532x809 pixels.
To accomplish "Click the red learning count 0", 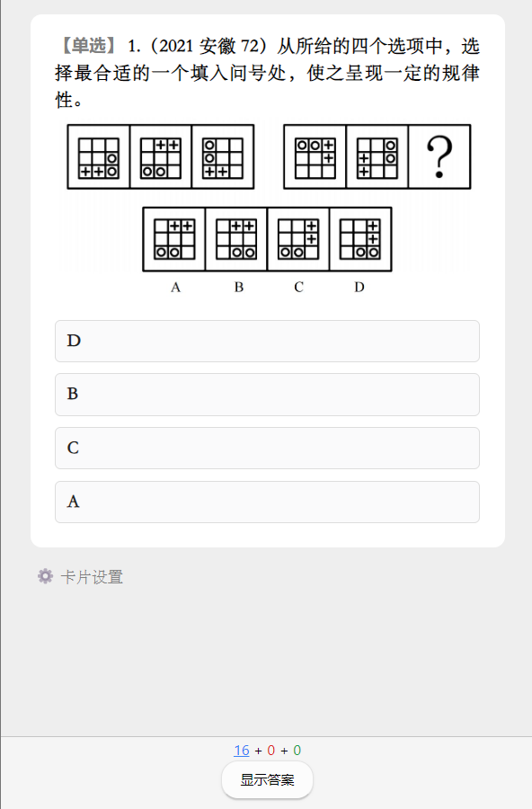I will (270, 751).
